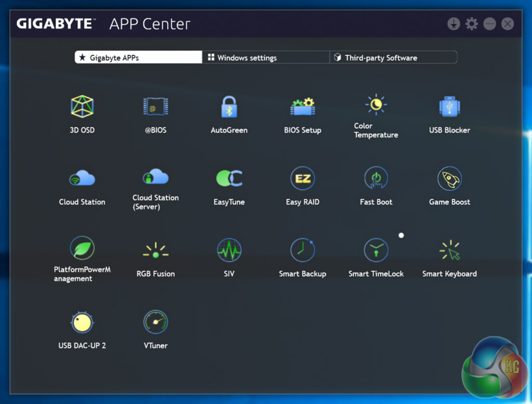Open APP Center settings gear
The height and width of the screenshot is (404, 532).
coord(471,24)
